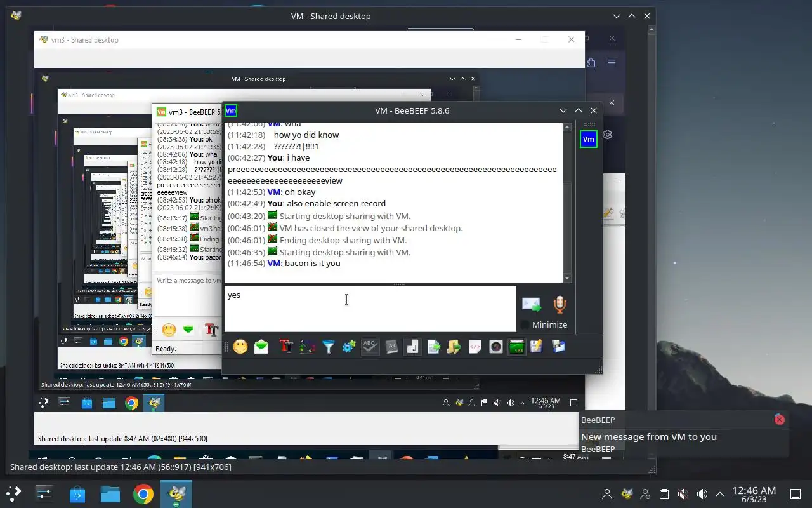812x508 pixels.
Task: Open chat settings gears in toolbar
Action: coord(349,347)
